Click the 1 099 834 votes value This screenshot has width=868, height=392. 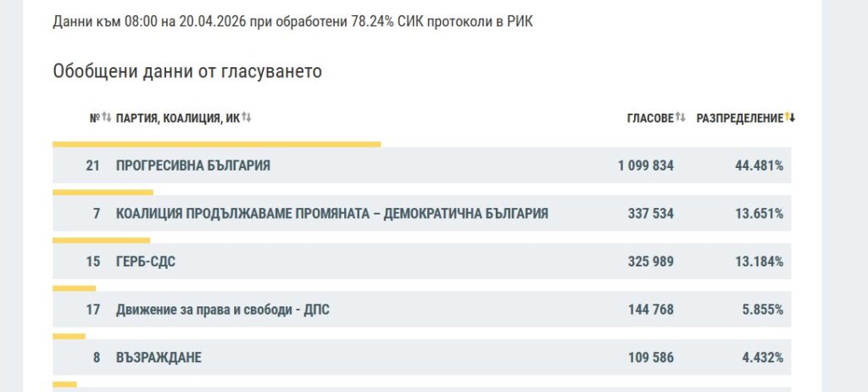pos(645,165)
